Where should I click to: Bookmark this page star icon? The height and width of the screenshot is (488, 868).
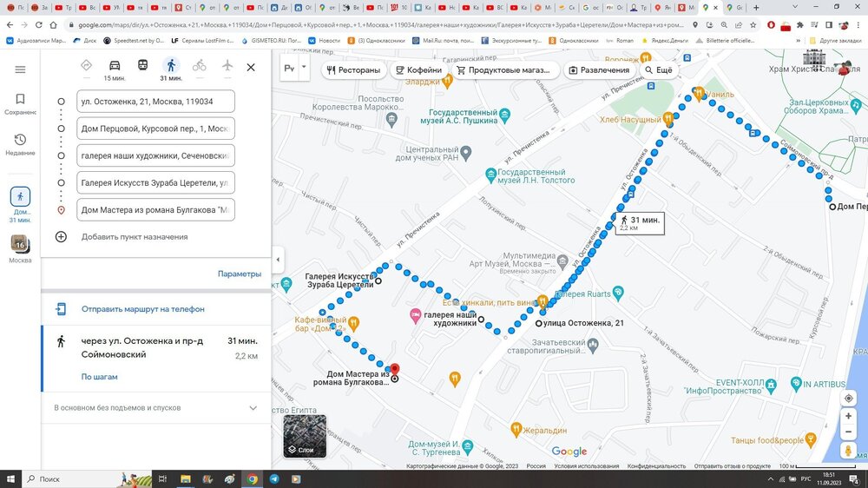(753, 25)
